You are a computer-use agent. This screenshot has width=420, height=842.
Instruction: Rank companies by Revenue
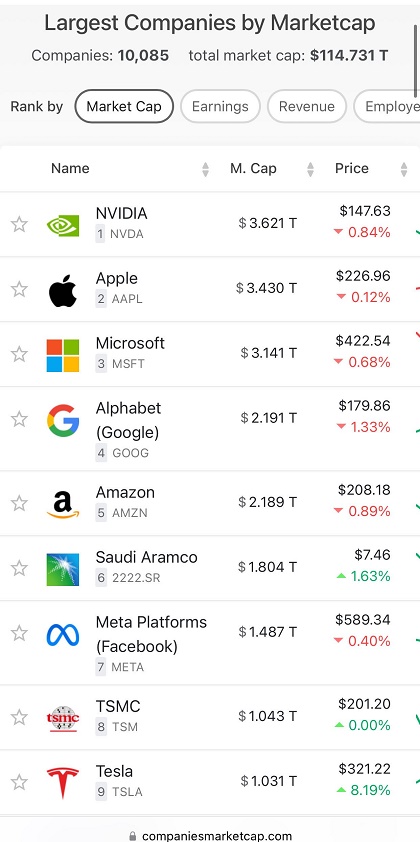point(307,106)
